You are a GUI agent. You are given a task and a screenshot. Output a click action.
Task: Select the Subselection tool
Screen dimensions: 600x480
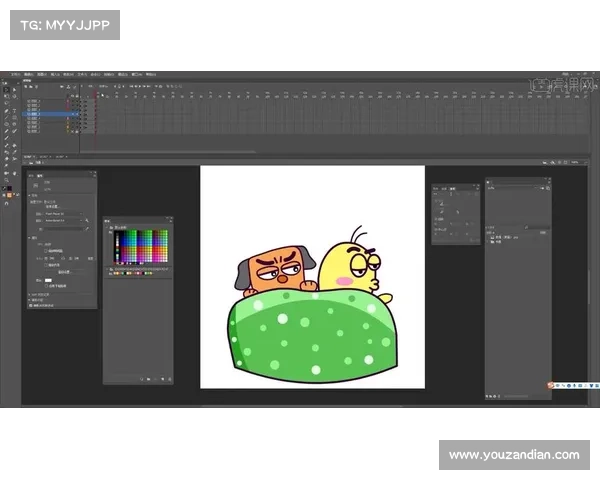[14, 90]
